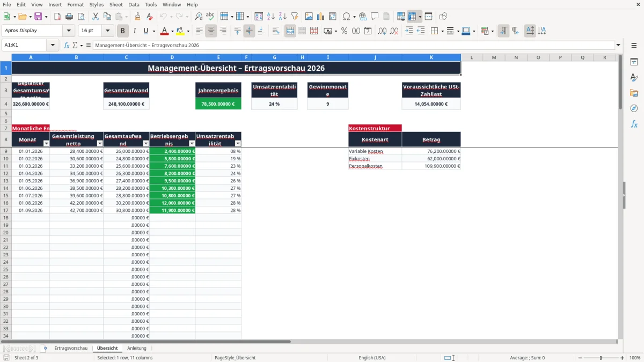644x362 pixels.
Task: Apply the yellow Background Color swatch
Action: (180, 31)
